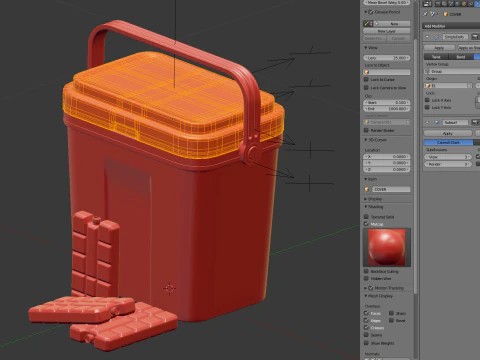Enable Backface Culling checkbox
The image size is (480, 360).
click(x=366, y=271)
